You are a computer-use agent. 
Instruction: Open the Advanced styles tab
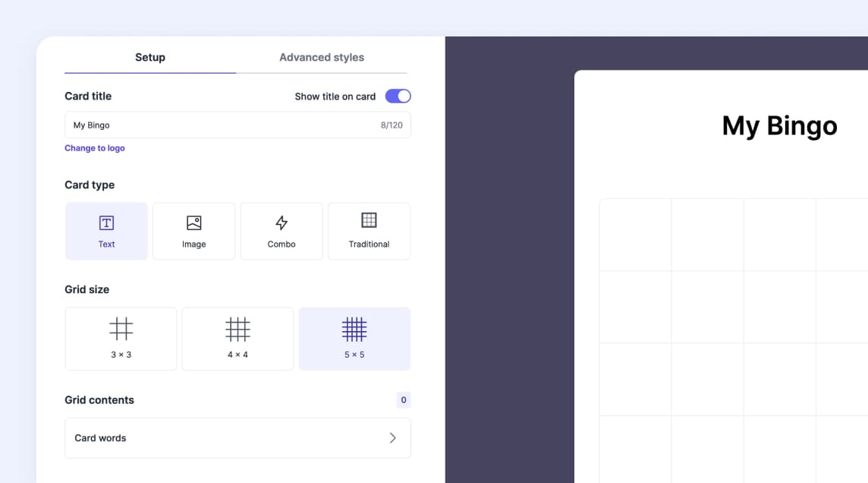(321, 57)
